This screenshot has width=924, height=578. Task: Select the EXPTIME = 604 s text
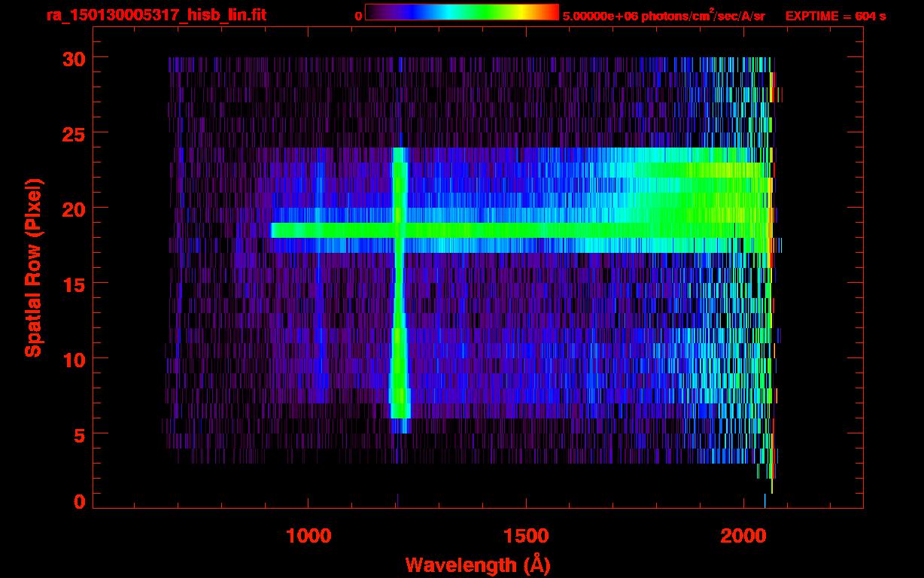(835, 16)
